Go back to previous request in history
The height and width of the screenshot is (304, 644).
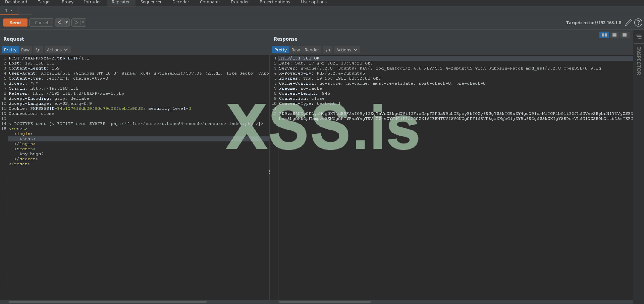pyautogui.click(x=59, y=23)
